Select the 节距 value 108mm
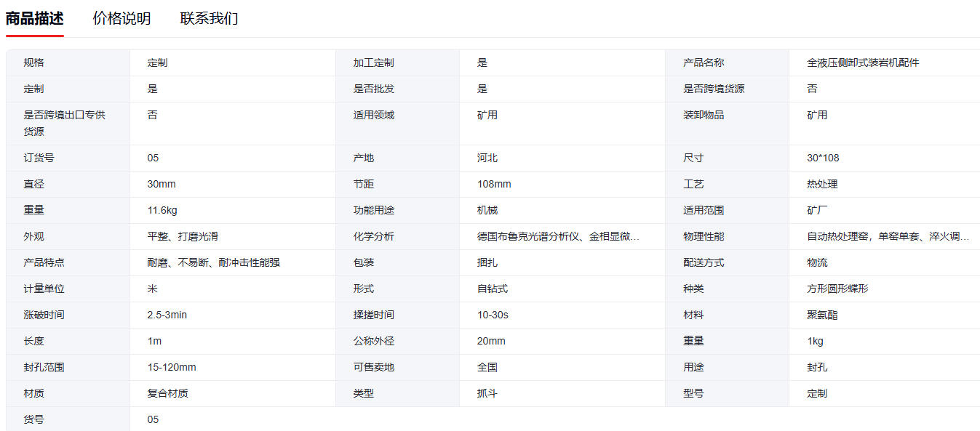 [x=494, y=185]
